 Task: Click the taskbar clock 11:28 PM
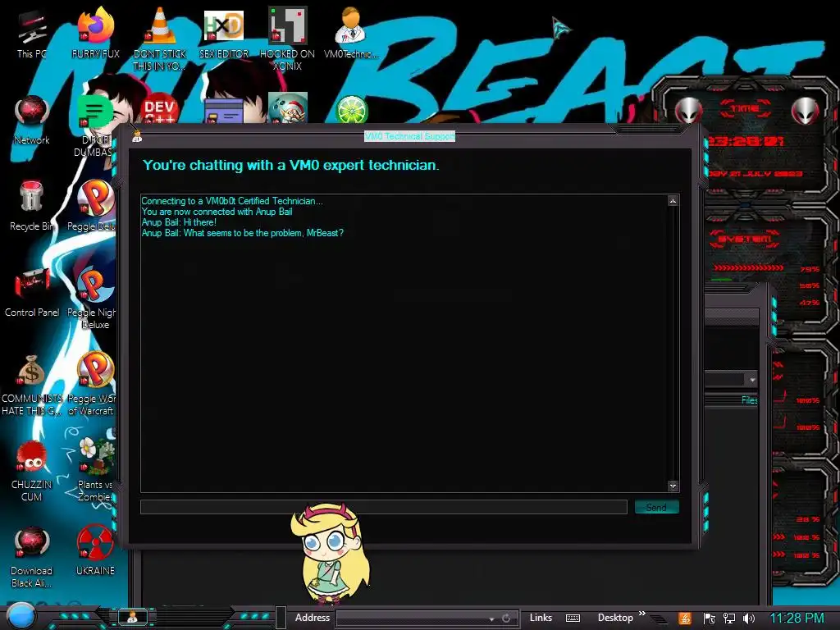[x=797, y=619]
